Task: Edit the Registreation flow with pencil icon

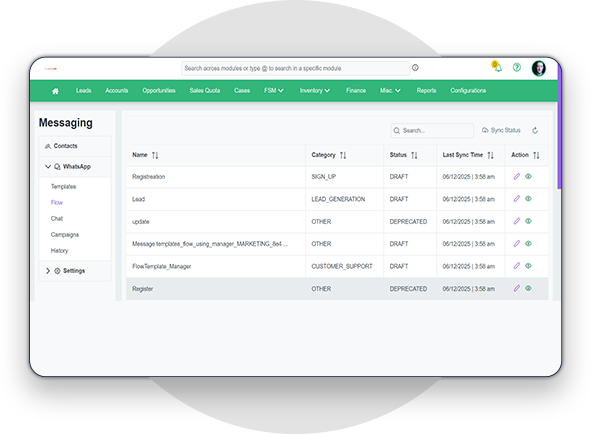Action: point(516,176)
